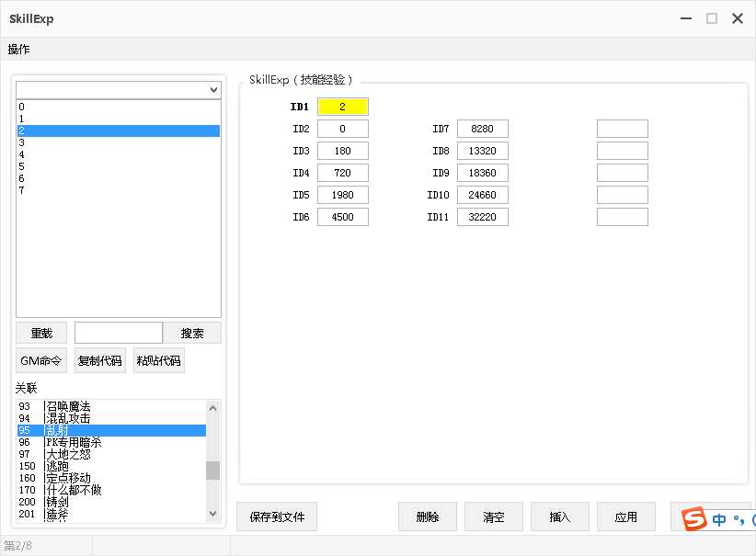Select row 4 in the ID list
This screenshot has width=756, height=556.
(119, 154)
